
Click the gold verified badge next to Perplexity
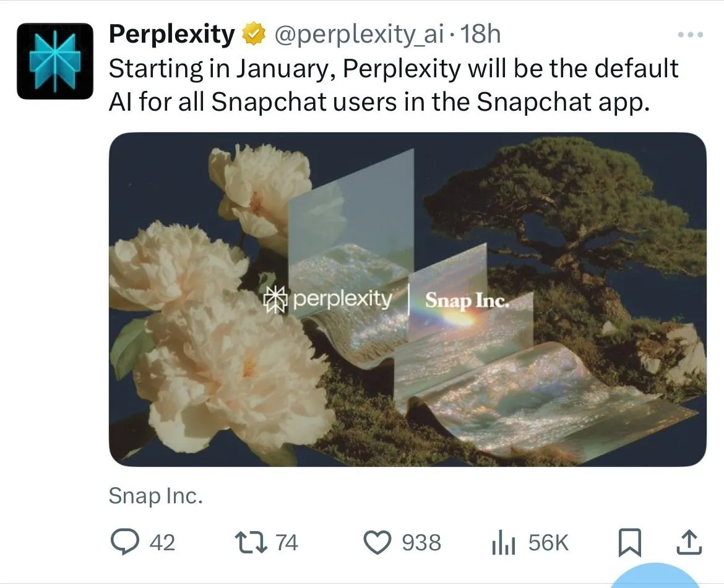click(252, 33)
